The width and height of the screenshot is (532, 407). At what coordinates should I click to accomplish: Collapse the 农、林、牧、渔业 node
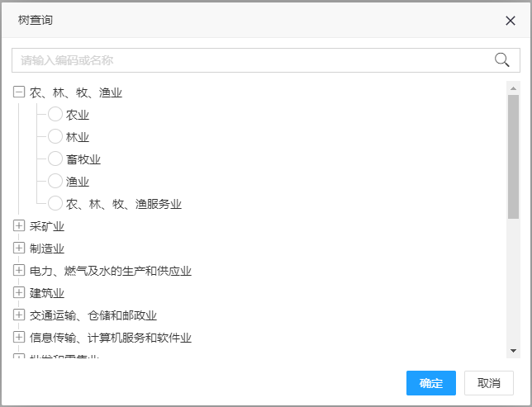point(19,92)
